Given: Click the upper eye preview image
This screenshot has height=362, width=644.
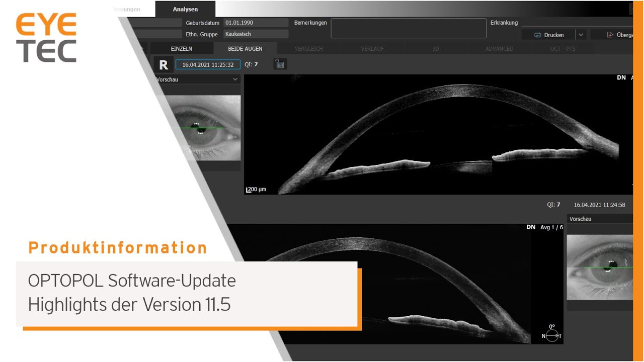Looking at the screenshot, I should point(201,128).
